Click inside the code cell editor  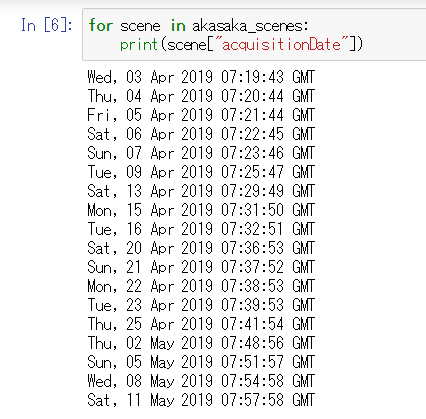click(x=254, y=35)
